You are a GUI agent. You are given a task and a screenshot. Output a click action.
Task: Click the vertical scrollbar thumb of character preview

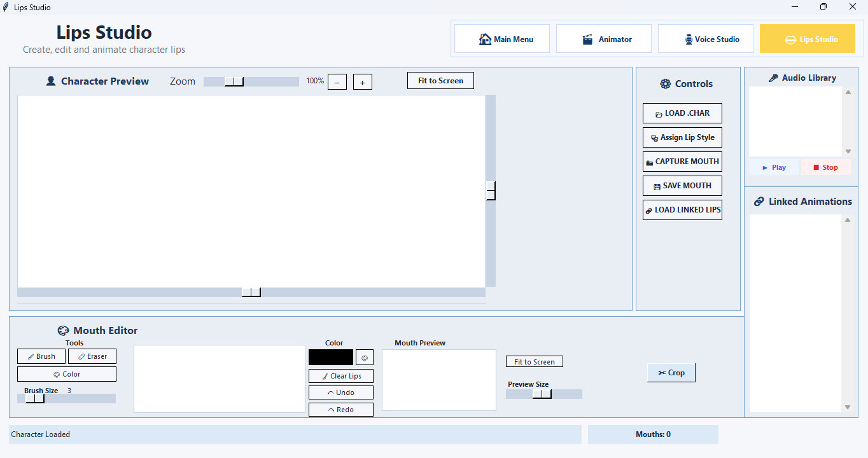click(x=491, y=190)
